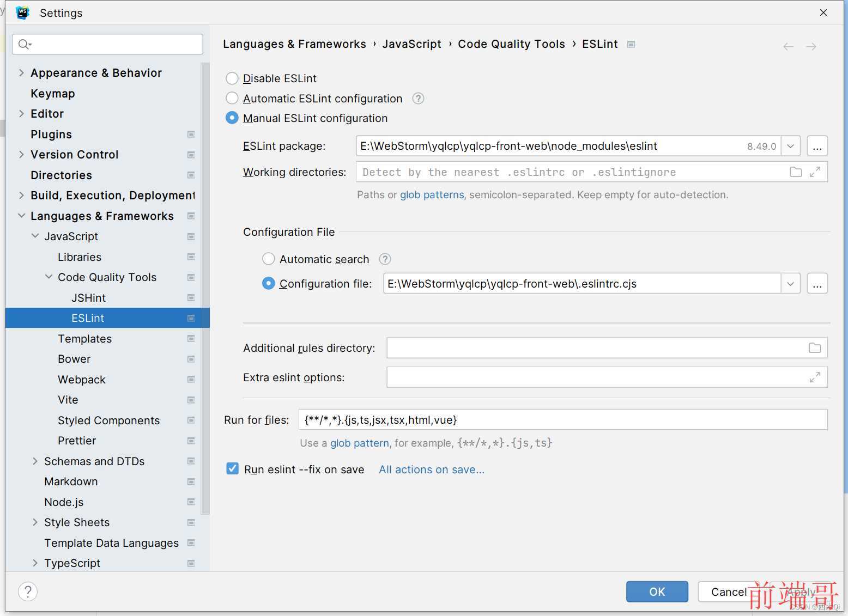Select JSHint in the settings tree

[88, 298]
